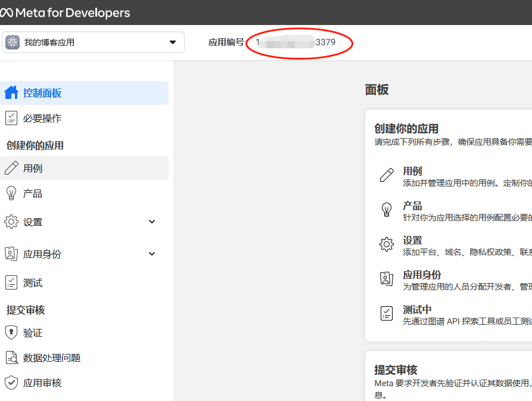
Task: Open the 我的博客应用 app selector dropdown
Action: [x=94, y=42]
